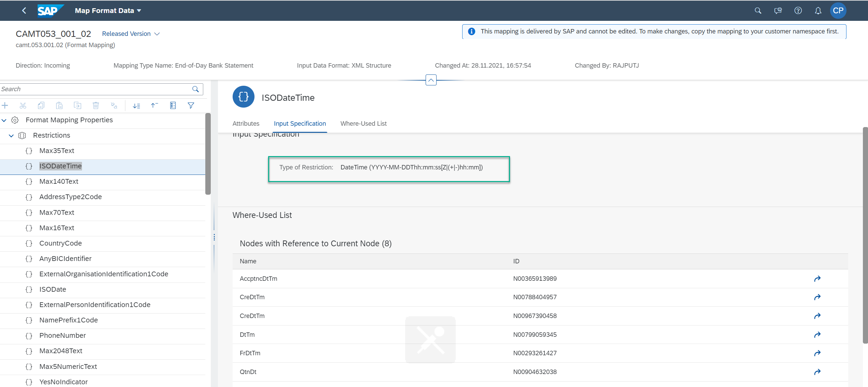Click the expand all nodes icon
868x387 pixels.
tap(136, 106)
